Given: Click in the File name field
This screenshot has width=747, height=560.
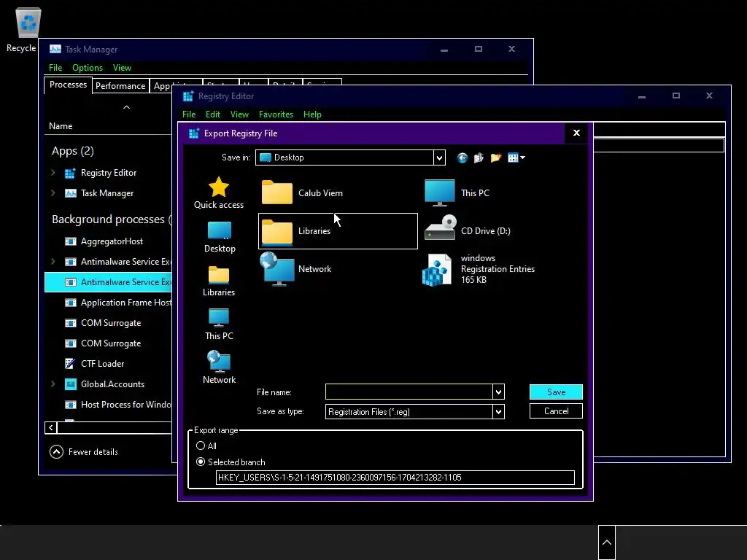Looking at the screenshot, I should tap(409, 392).
